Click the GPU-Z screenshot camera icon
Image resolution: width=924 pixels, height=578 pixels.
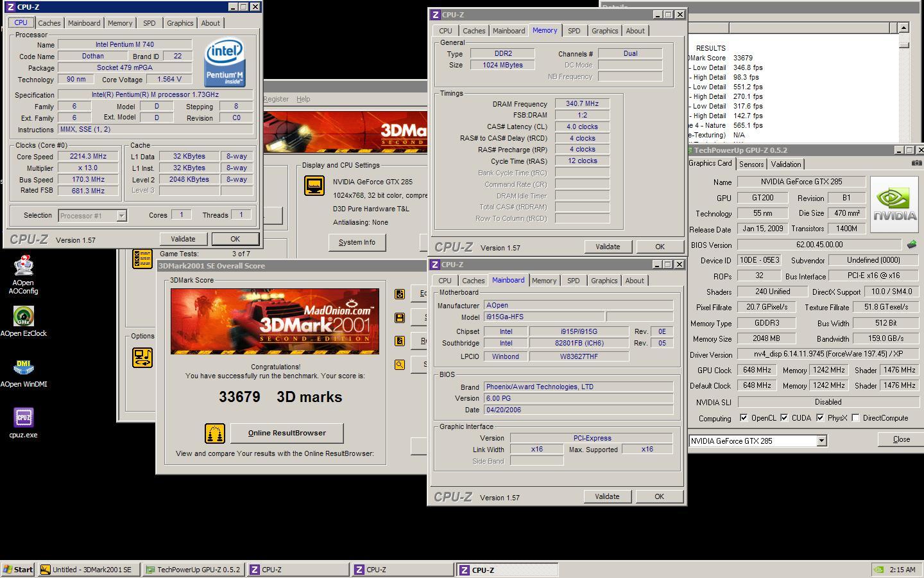tap(916, 163)
